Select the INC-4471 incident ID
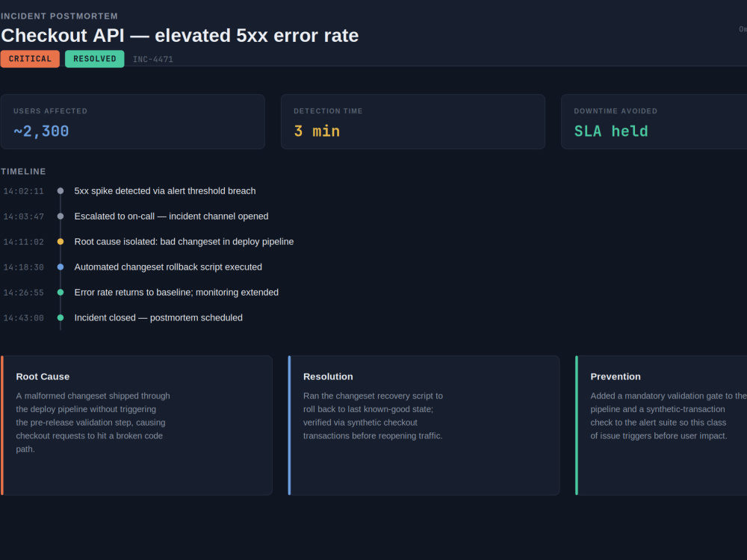Image resolution: width=747 pixels, height=560 pixels. coord(153,60)
